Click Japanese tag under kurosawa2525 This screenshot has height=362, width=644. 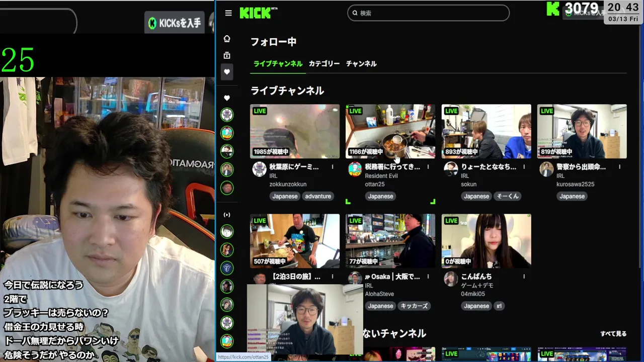coord(572,196)
